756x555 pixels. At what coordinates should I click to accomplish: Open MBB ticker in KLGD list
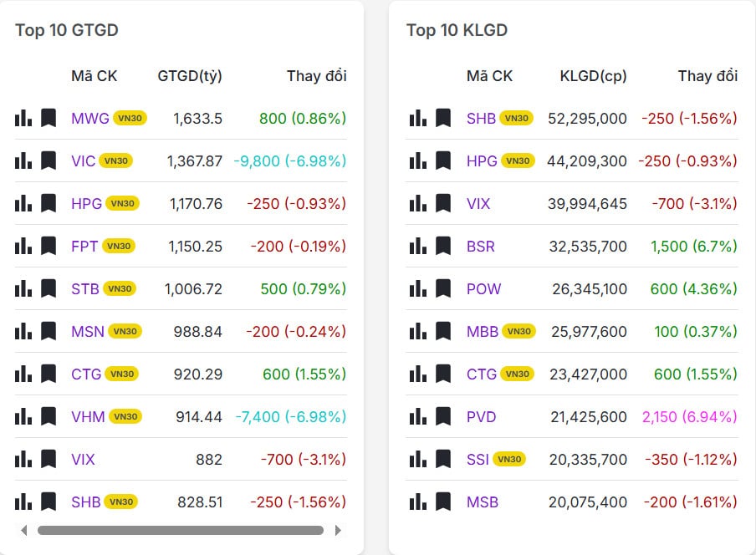pyautogui.click(x=483, y=331)
